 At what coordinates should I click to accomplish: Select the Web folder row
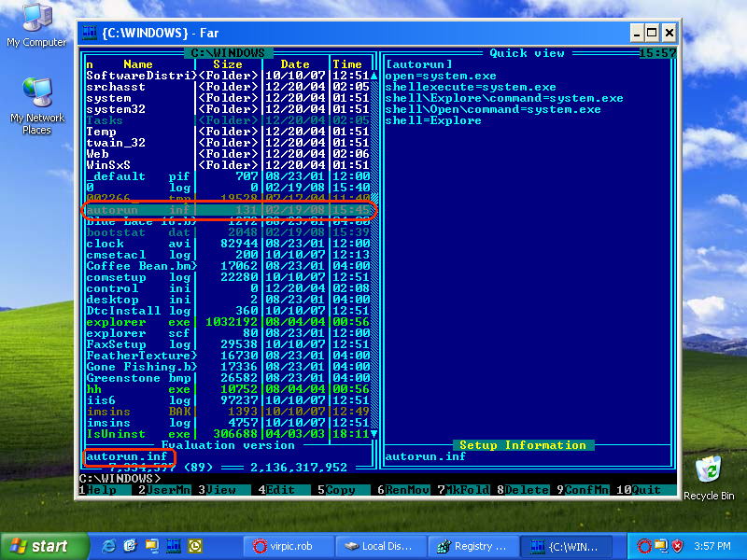(x=228, y=154)
